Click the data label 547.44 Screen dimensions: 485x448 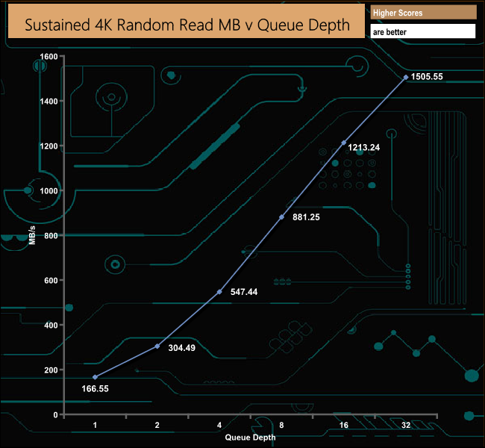244,292
